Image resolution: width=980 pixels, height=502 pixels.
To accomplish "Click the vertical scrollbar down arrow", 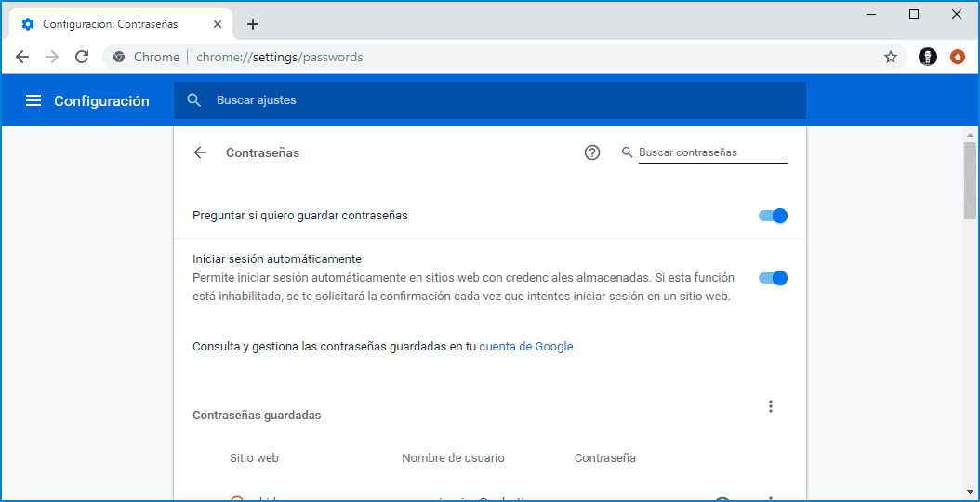I will click(970, 492).
